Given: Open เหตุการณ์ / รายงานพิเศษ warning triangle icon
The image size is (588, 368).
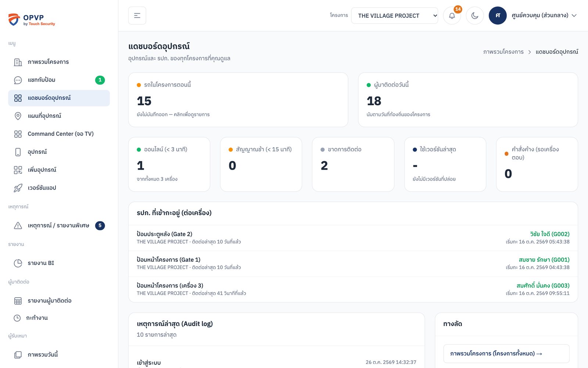Looking at the screenshot, I should click(x=18, y=226).
